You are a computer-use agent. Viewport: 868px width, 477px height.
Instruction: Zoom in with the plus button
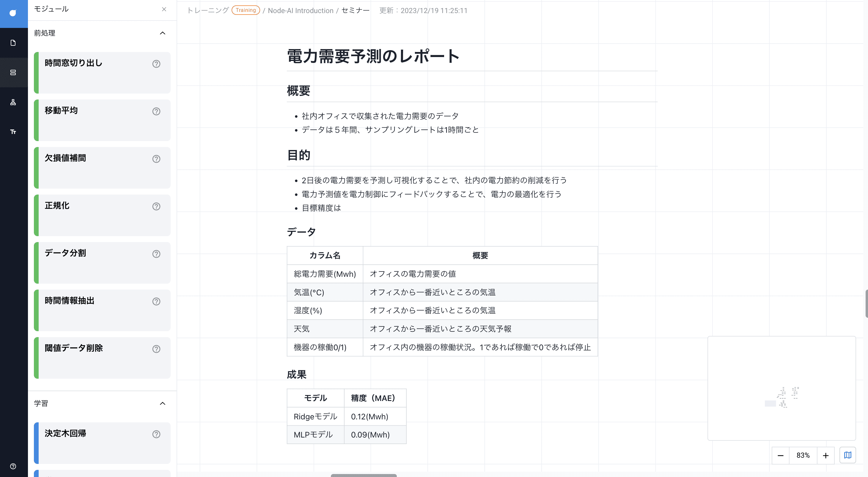point(825,455)
